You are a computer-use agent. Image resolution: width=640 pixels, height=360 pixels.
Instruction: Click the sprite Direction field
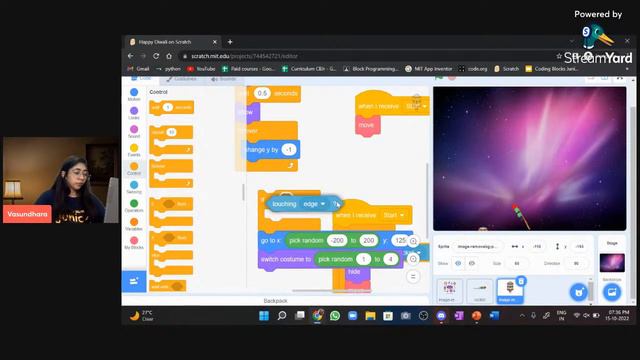(x=576, y=263)
